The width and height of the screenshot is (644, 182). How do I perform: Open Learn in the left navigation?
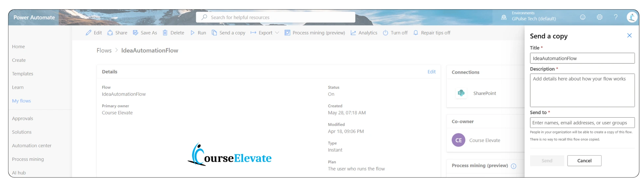[x=18, y=87]
